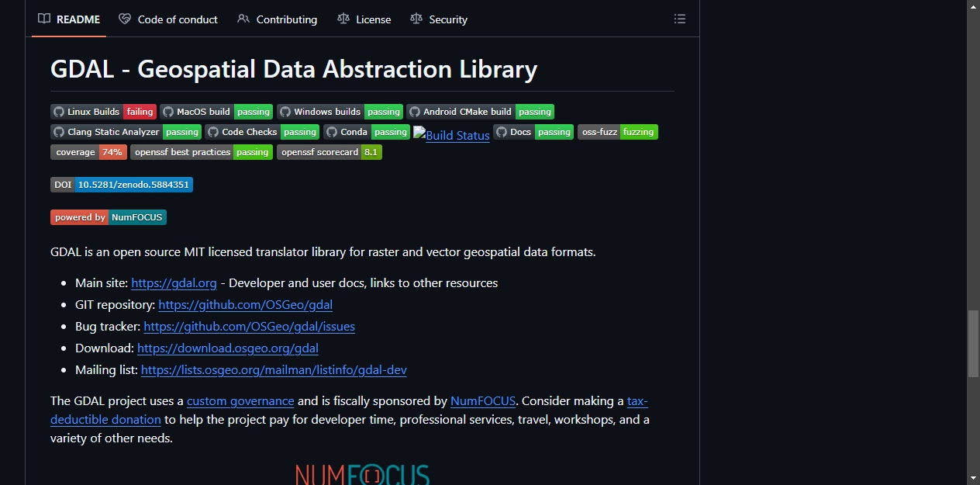The height and width of the screenshot is (485, 980).
Task: Open the README tab
Action: point(69,19)
